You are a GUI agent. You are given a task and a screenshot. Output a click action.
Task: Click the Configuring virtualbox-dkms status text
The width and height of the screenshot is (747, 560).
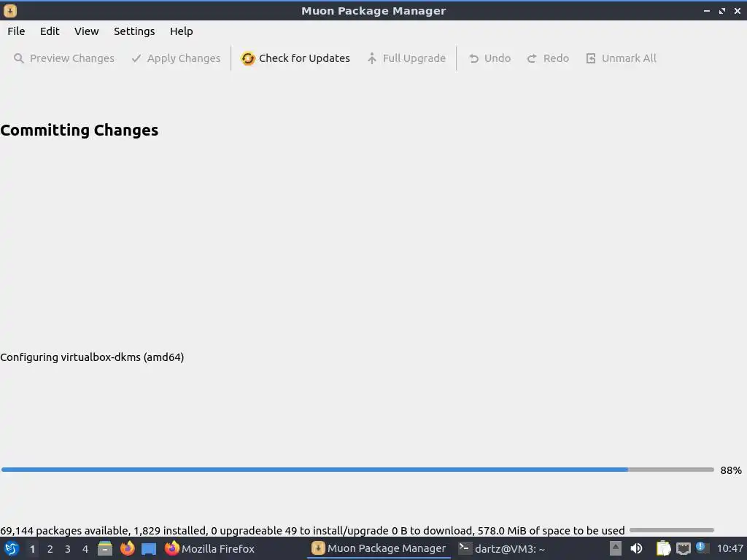point(92,357)
